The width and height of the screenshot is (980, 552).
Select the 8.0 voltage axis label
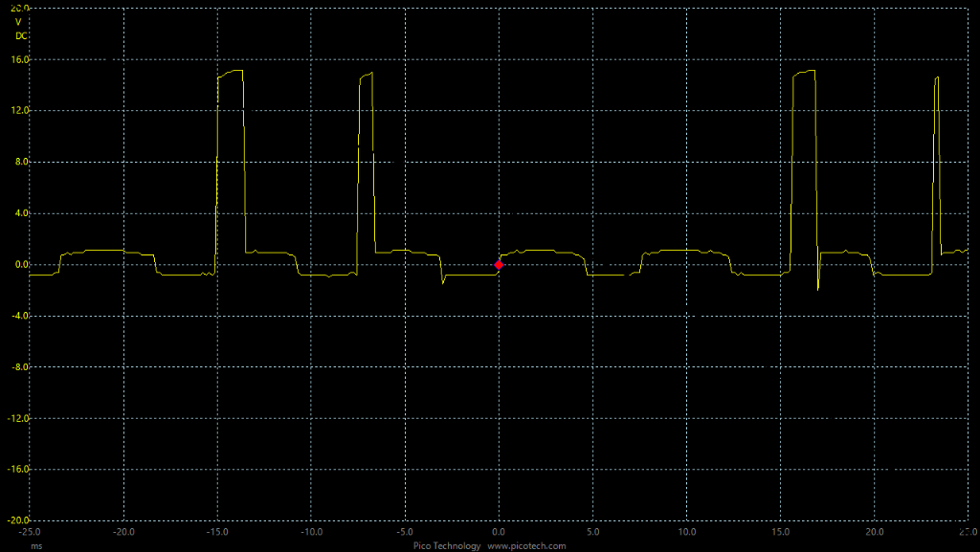(22, 162)
